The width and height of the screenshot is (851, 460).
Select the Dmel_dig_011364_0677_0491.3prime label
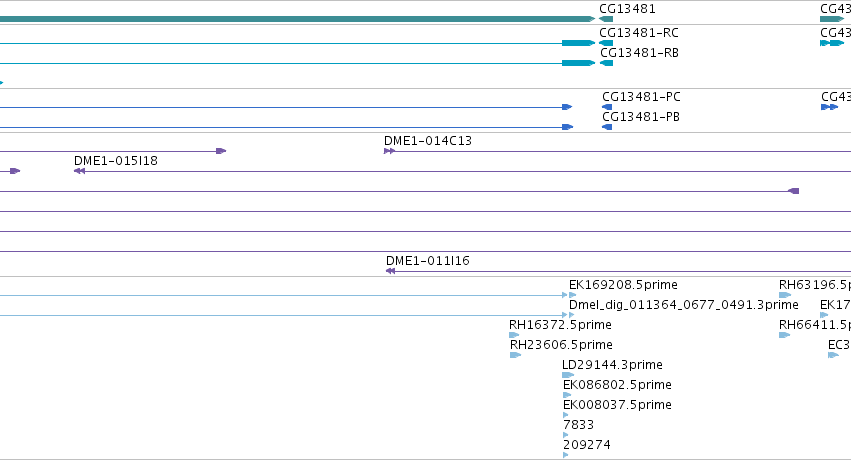683,305
